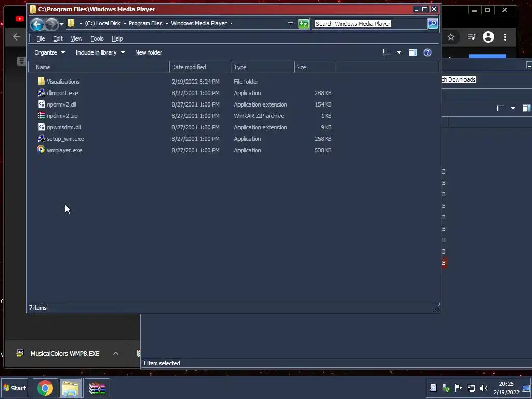The width and height of the screenshot is (532, 399).
Task: Open the Include in library dropdown
Action: click(x=100, y=52)
